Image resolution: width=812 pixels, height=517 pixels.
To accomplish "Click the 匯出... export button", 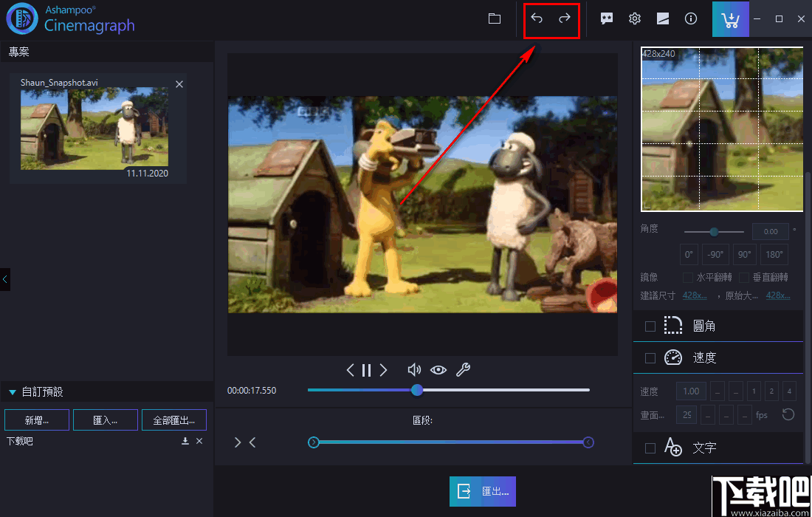I will coord(483,491).
